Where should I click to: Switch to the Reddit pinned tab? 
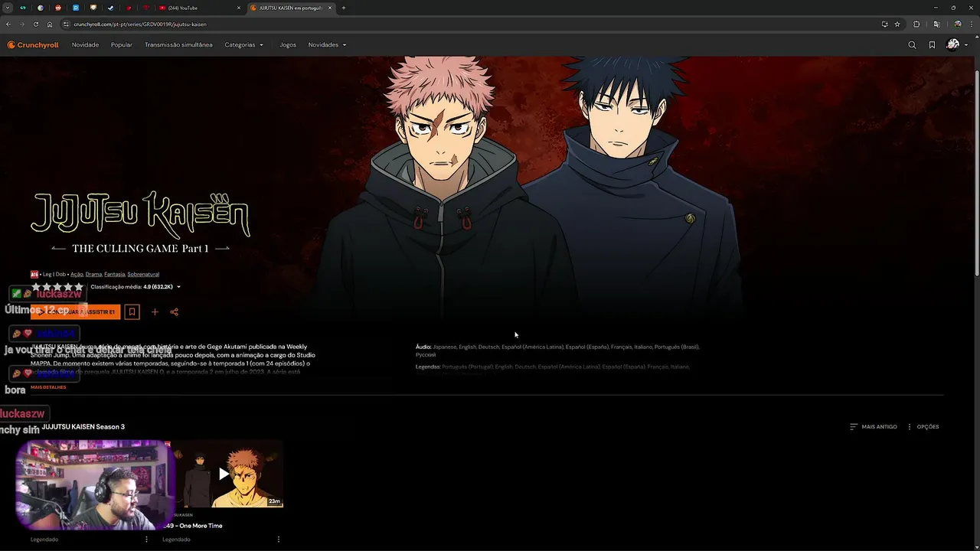pos(58,8)
